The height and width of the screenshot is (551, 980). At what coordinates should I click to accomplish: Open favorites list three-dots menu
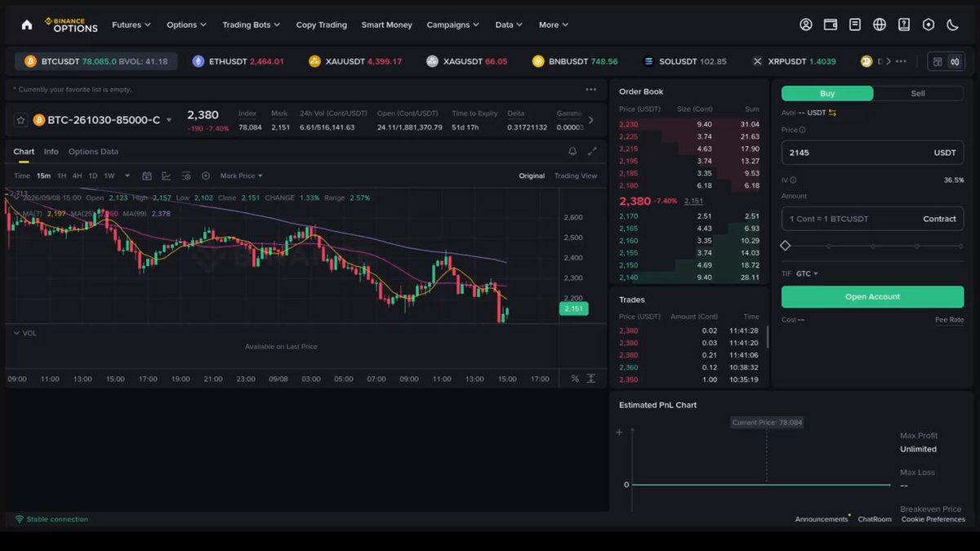point(591,90)
